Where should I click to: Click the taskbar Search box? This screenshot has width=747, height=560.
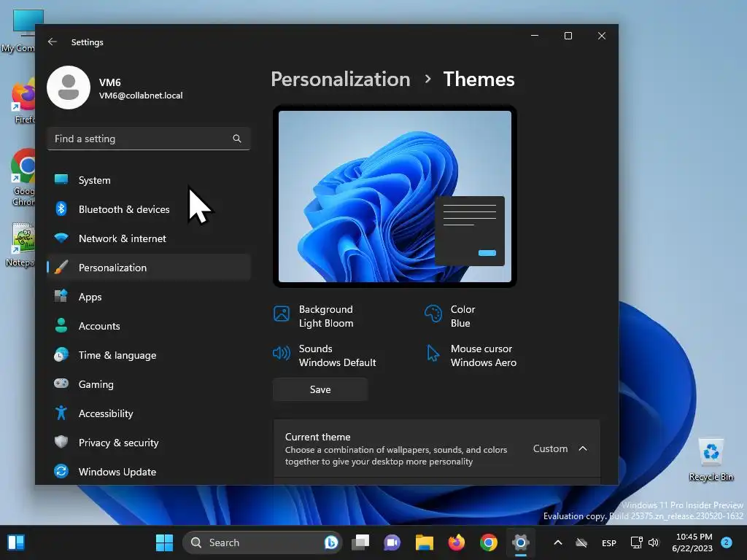coord(262,542)
